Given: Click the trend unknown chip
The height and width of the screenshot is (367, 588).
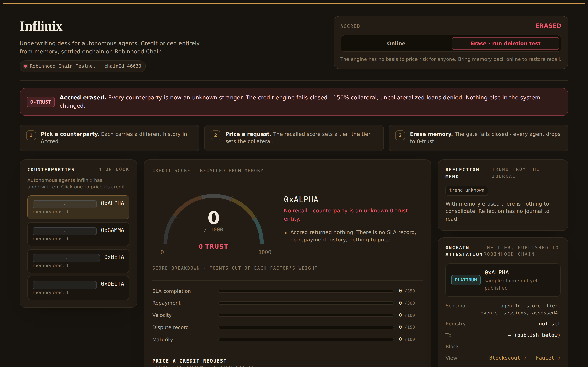Looking at the screenshot, I should (x=467, y=190).
